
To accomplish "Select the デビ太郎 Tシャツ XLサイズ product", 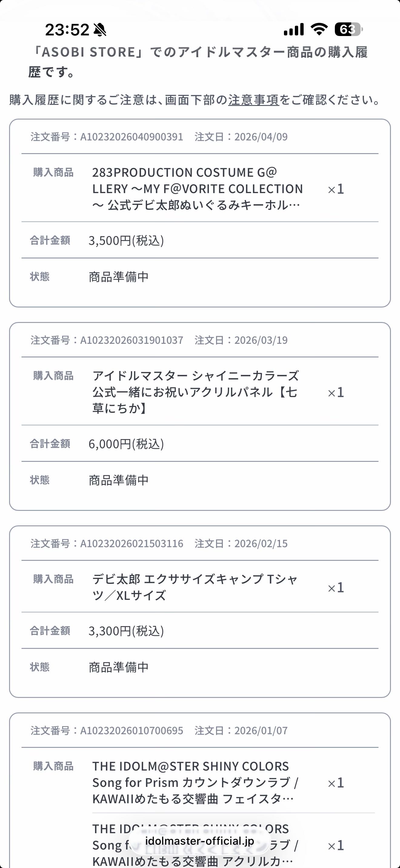I will 195,587.
